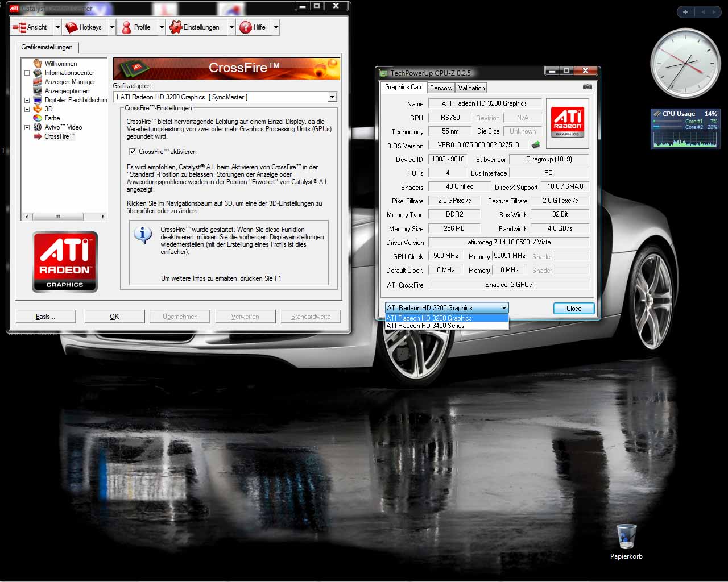Expand the Ansicht dropdown arrow

(57, 27)
